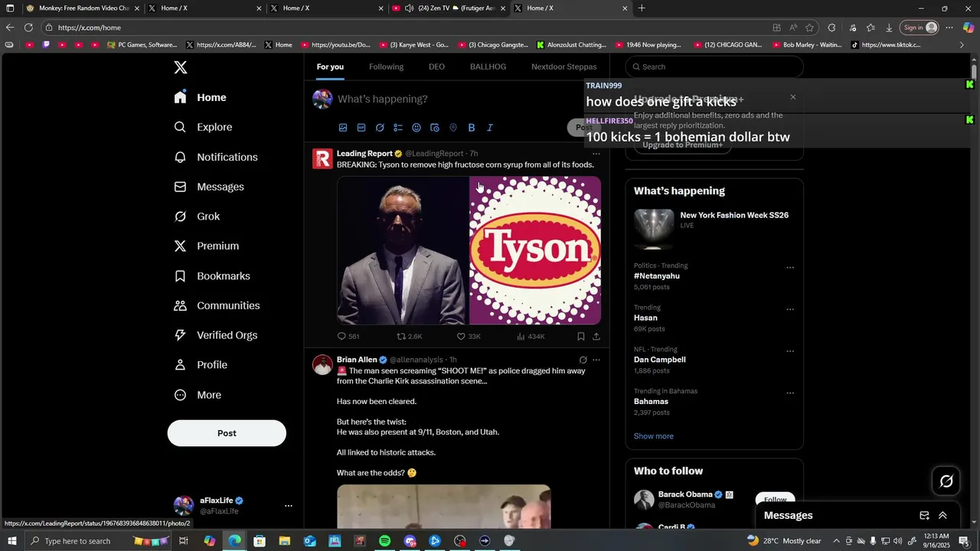980x551 pixels.
Task: Open more options for Dan Campbell trend
Action: pos(790,351)
